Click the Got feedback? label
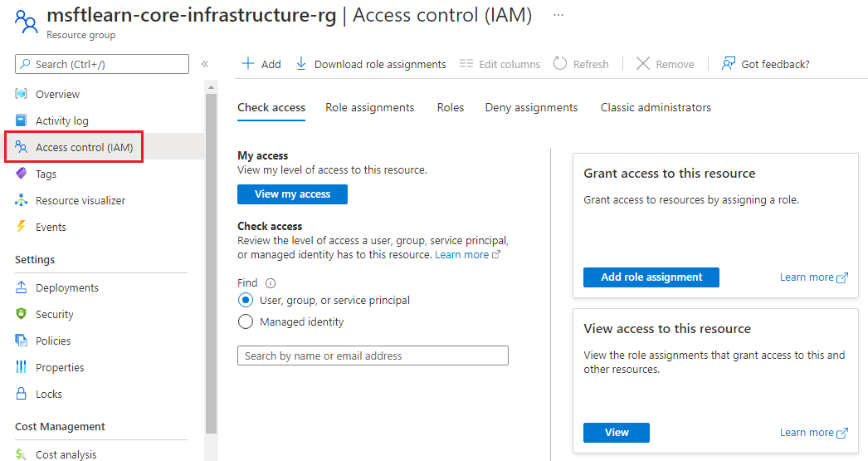The height and width of the screenshot is (461, 868). pyautogui.click(x=775, y=64)
